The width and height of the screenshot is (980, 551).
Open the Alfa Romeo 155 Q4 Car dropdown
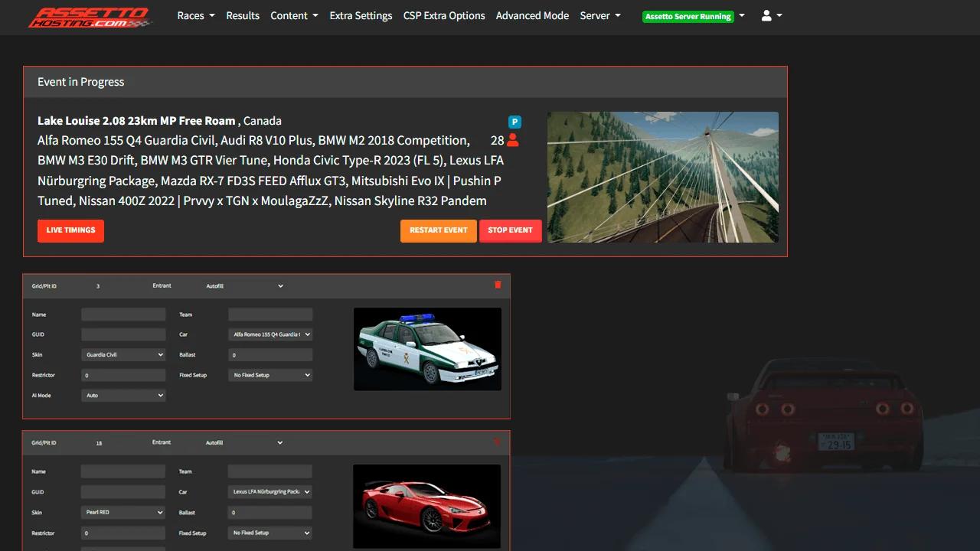click(270, 334)
